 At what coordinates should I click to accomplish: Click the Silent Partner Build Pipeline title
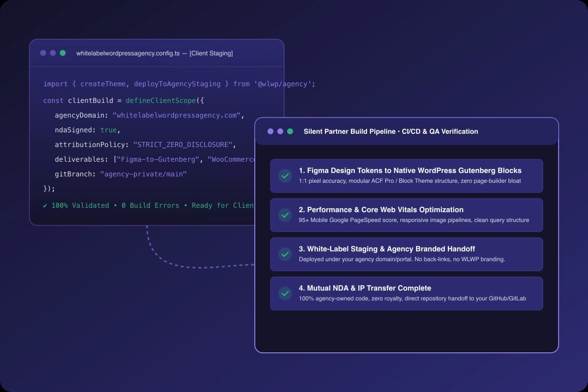[391, 131]
